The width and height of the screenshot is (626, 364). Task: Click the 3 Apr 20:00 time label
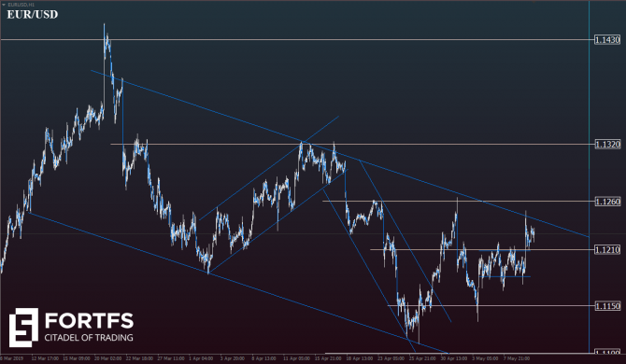point(233,358)
